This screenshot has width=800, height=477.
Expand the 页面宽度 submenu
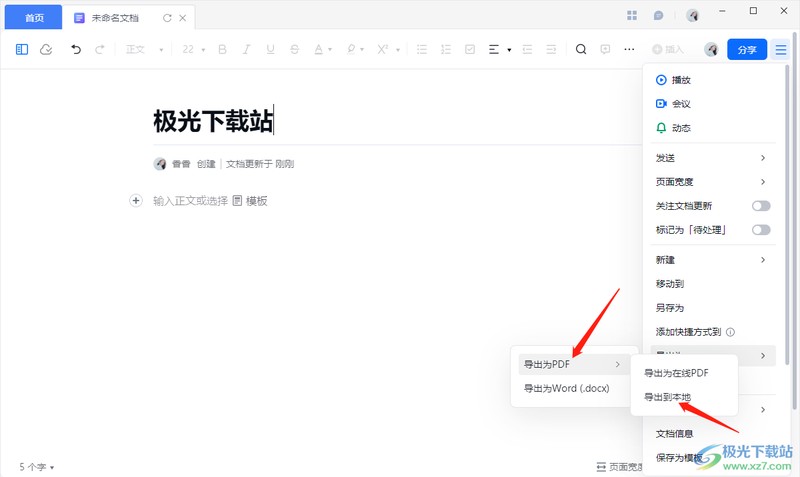pyautogui.click(x=713, y=182)
